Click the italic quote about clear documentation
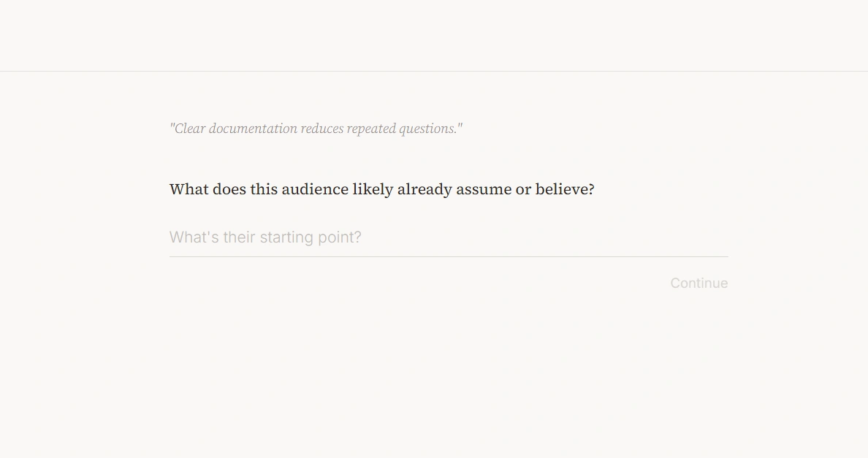The height and width of the screenshot is (458, 868). pyautogui.click(x=316, y=129)
